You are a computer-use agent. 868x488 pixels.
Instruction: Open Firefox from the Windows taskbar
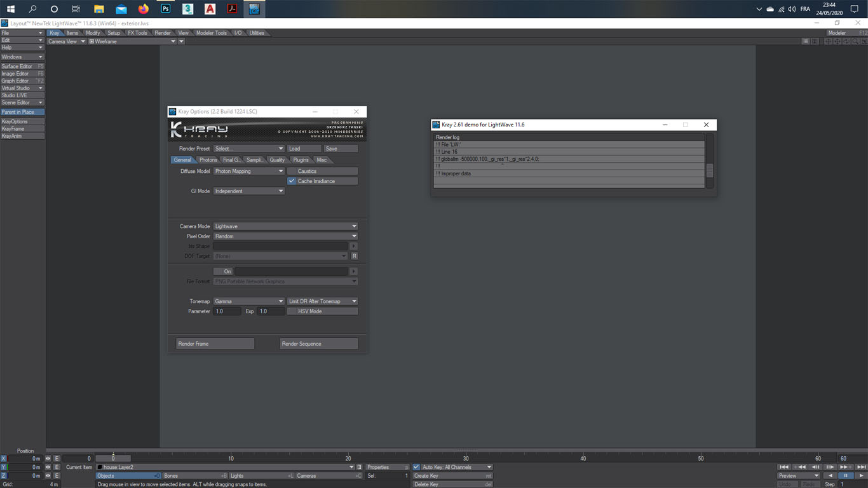coord(144,9)
